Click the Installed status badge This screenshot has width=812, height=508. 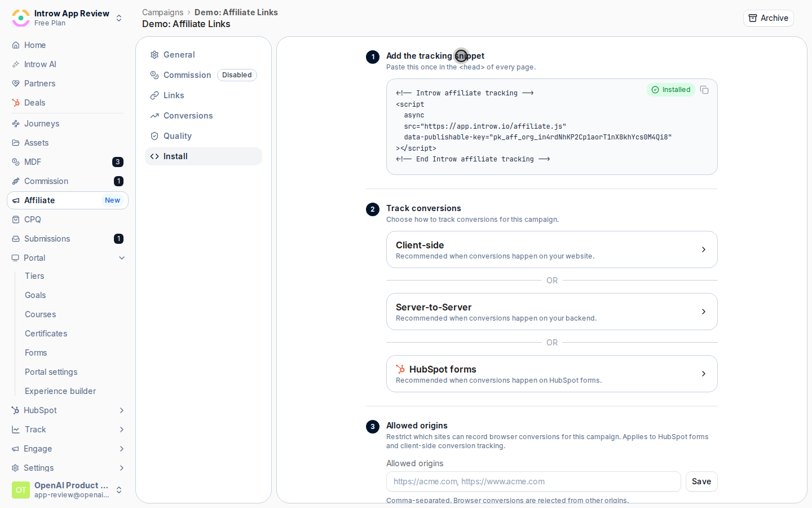click(x=671, y=90)
